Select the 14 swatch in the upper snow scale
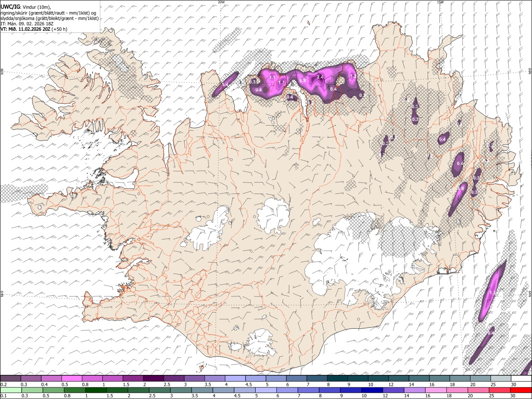Viewport: 532px width, 399px height. pos(419,378)
